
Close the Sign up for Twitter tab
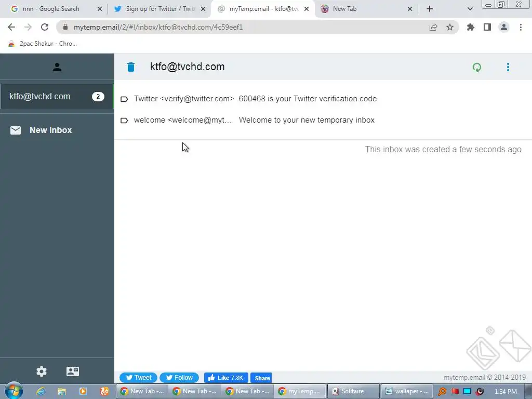pos(203,9)
